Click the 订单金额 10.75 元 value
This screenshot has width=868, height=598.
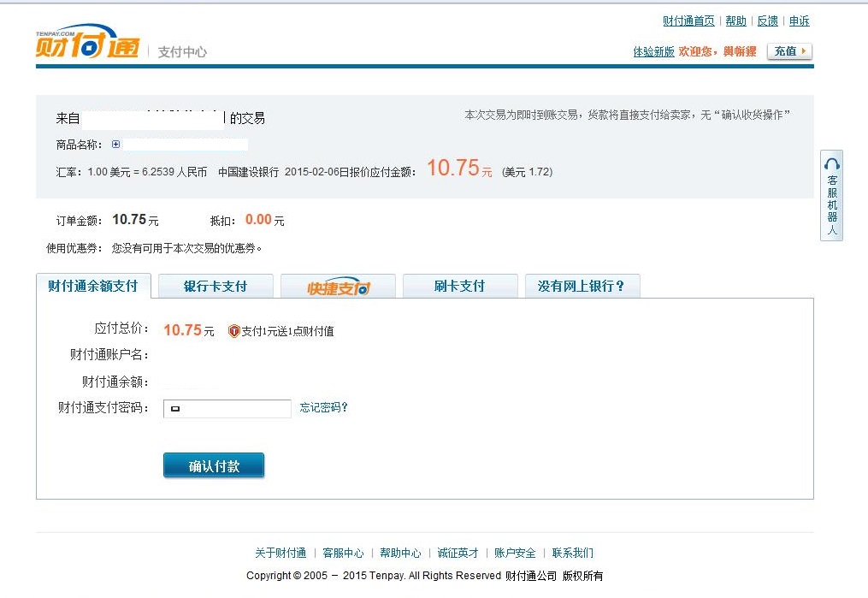click(x=136, y=220)
